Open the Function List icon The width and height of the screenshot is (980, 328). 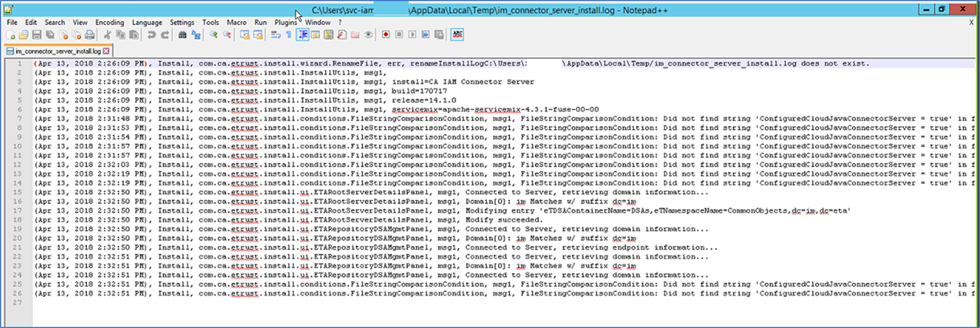342,35
